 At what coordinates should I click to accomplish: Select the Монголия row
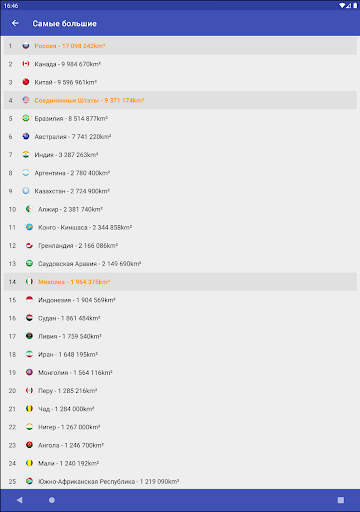pyautogui.click(x=180, y=372)
